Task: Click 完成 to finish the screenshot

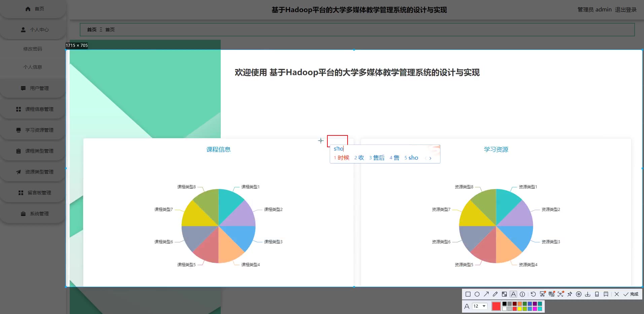Action: click(631, 294)
